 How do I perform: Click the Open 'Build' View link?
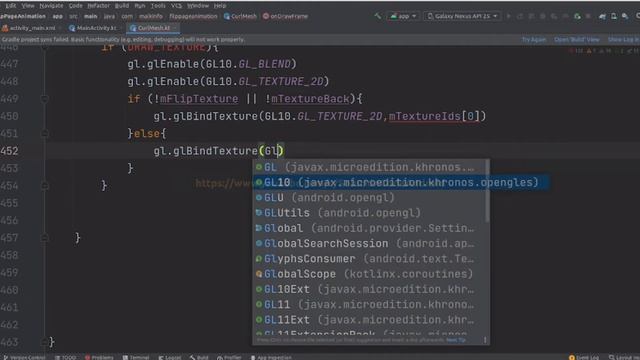coord(577,40)
